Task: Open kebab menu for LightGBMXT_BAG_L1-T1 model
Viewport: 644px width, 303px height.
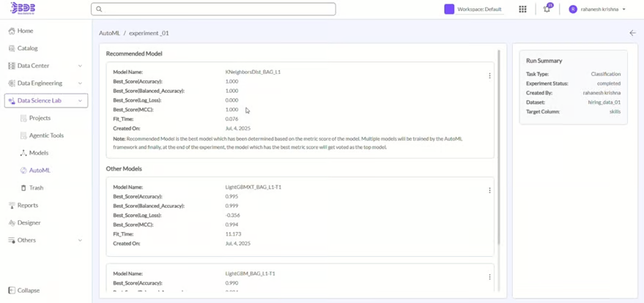Action: tap(489, 190)
